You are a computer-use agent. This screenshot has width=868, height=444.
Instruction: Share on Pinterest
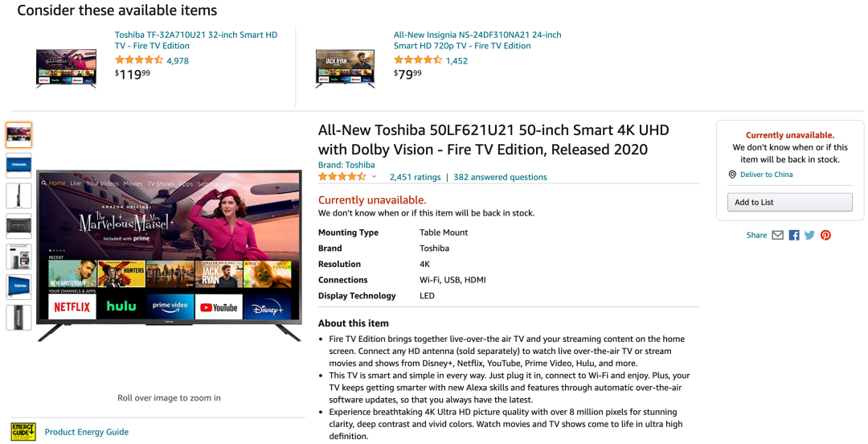[825, 235]
